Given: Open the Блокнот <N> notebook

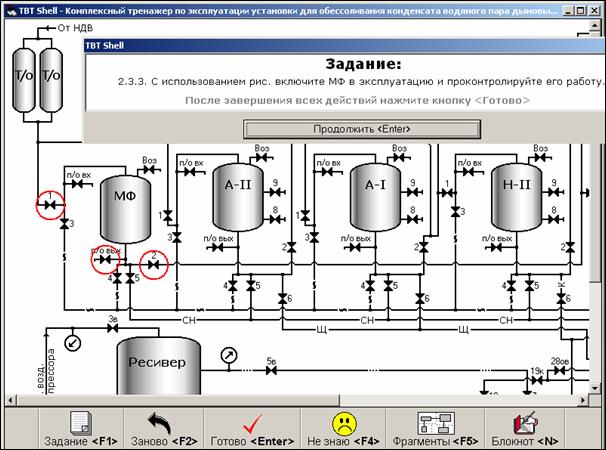Looking at the screenshot, I should coord(525,429).
